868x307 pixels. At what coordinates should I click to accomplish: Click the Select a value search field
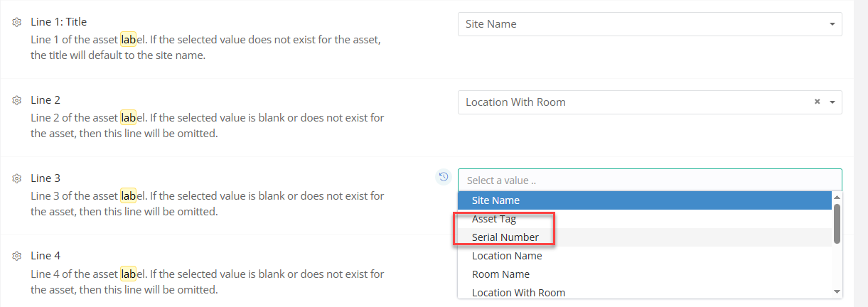(650, 181)
